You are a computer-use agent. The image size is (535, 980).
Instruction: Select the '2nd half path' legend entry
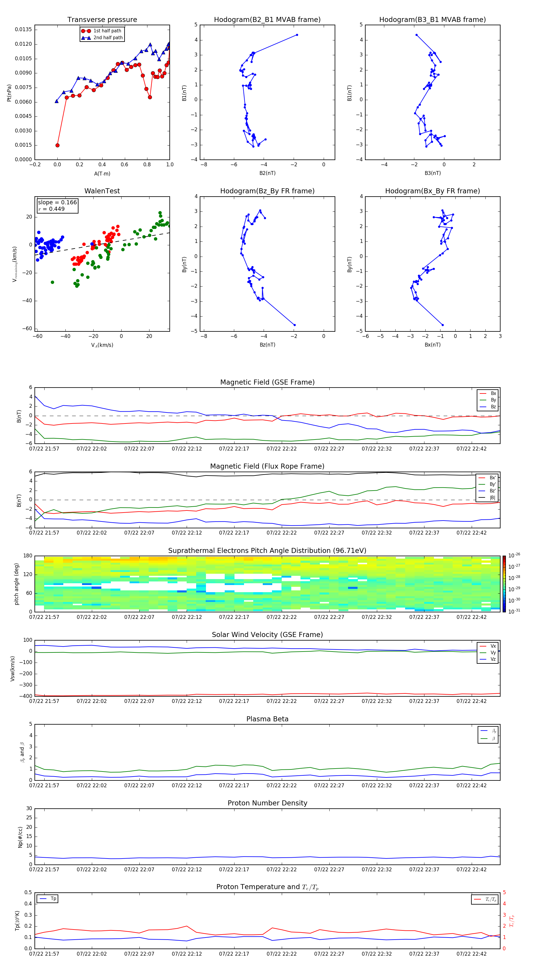[102, 38]
